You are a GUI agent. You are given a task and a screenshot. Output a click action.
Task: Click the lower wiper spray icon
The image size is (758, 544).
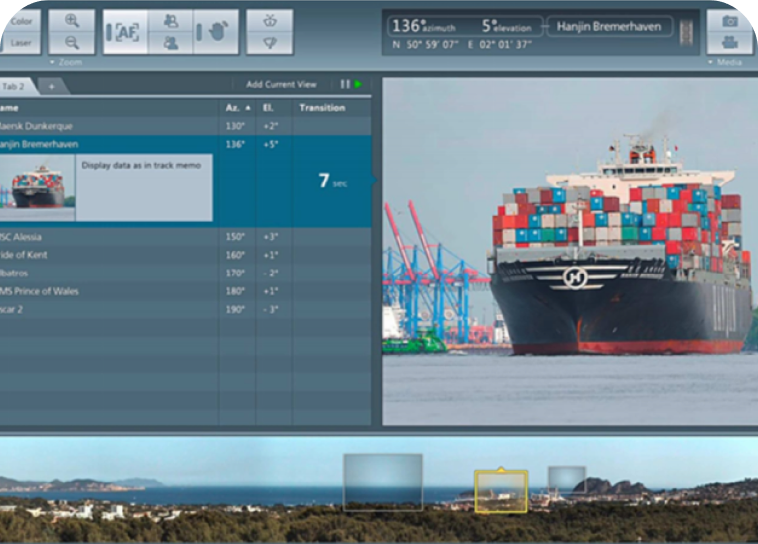270,43
